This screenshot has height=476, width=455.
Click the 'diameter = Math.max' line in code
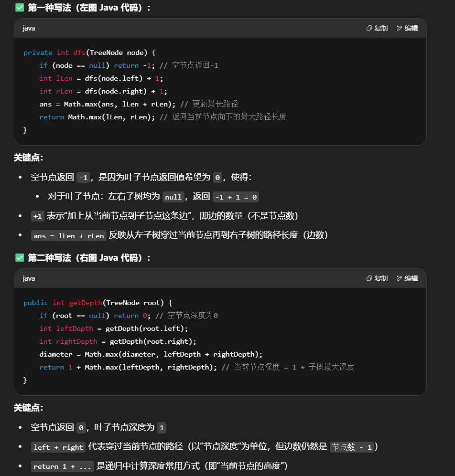pyautogui.click(x=151, y=354)
